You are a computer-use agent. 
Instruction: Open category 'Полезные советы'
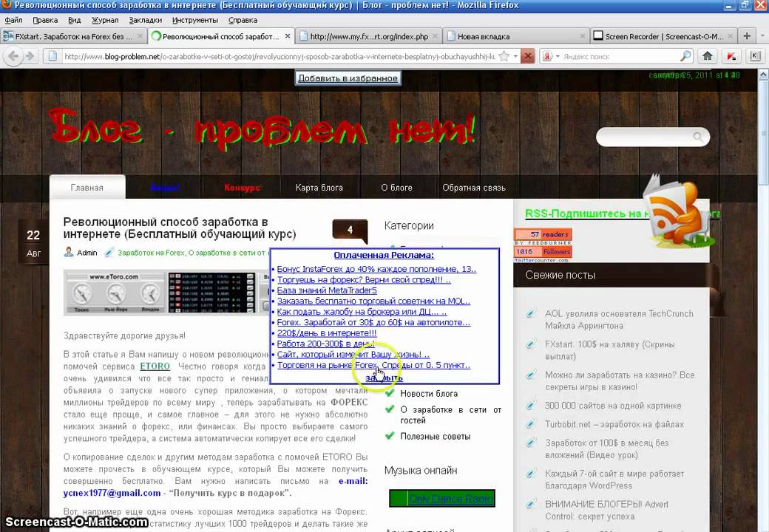tap(435, 437)
